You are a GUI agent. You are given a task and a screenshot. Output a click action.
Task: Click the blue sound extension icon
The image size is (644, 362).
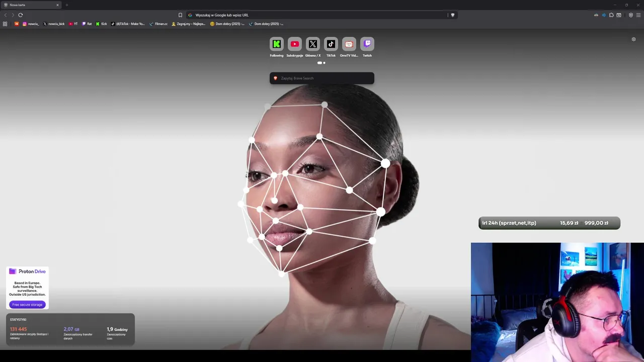point(604,15)
